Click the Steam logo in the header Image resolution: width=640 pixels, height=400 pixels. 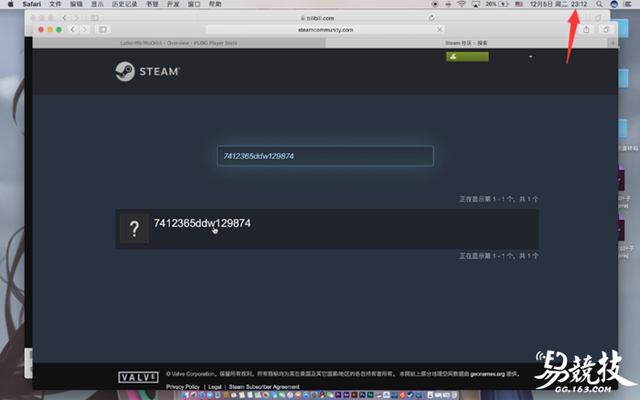tap(147, 71)
